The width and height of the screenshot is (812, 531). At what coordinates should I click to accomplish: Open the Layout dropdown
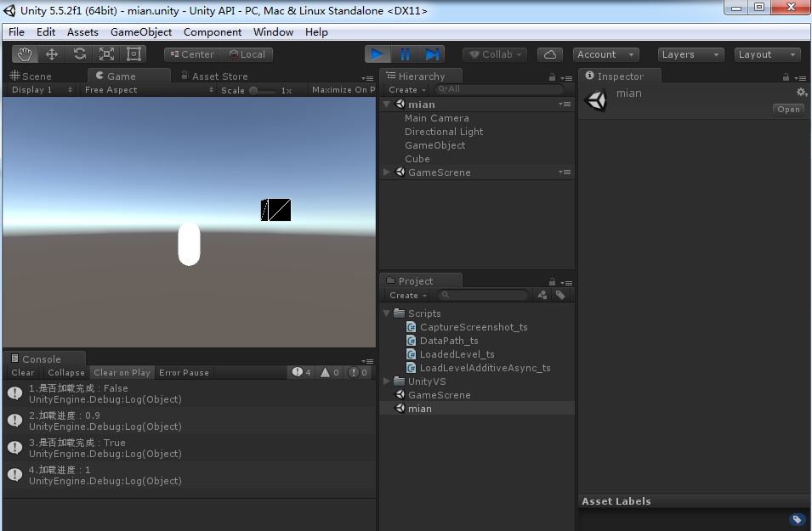768,54
